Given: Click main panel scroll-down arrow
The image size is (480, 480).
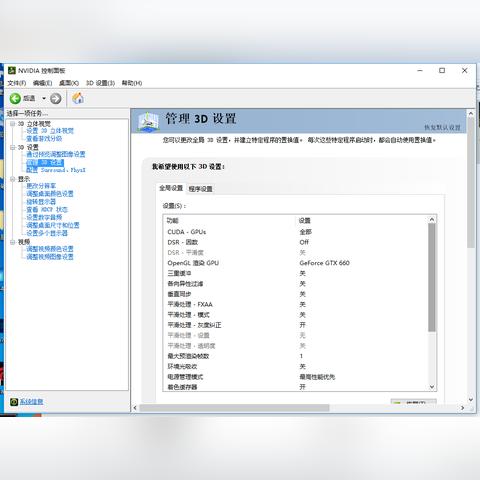Looking at the screenshot, I should pyautogui.click(x=471, y=399).
